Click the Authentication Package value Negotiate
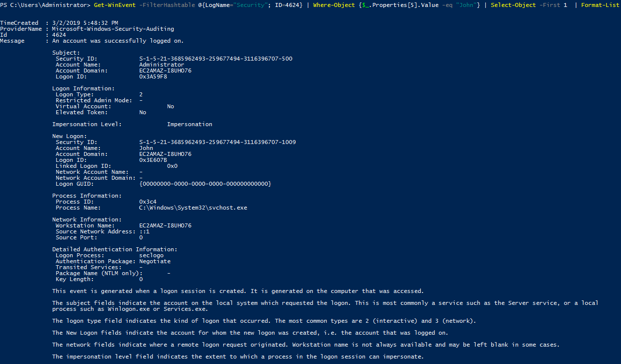Screen dimensions: 621x364 point(155,261)
